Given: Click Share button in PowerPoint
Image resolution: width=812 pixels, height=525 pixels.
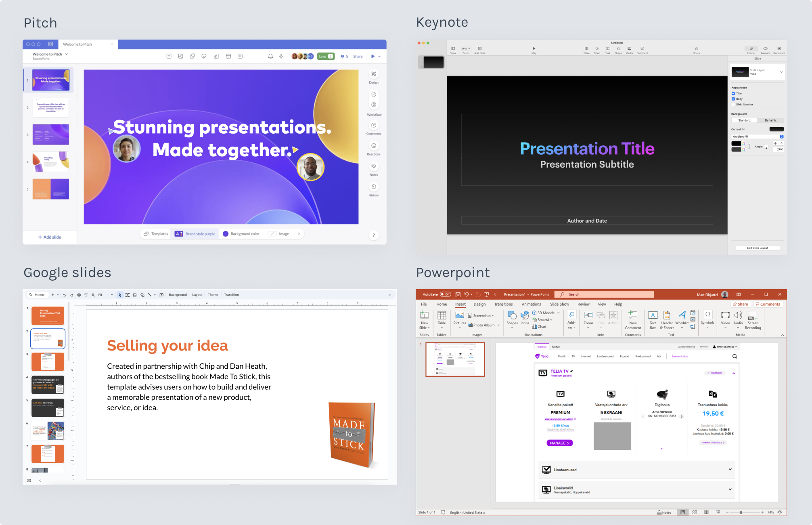Looking at the screenshot, I should pos(740,304).
